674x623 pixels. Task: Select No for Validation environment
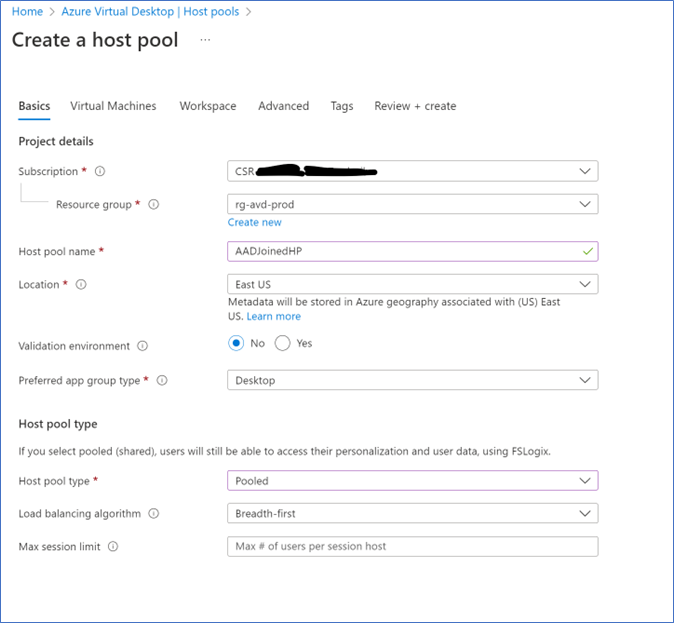point(236,343)
